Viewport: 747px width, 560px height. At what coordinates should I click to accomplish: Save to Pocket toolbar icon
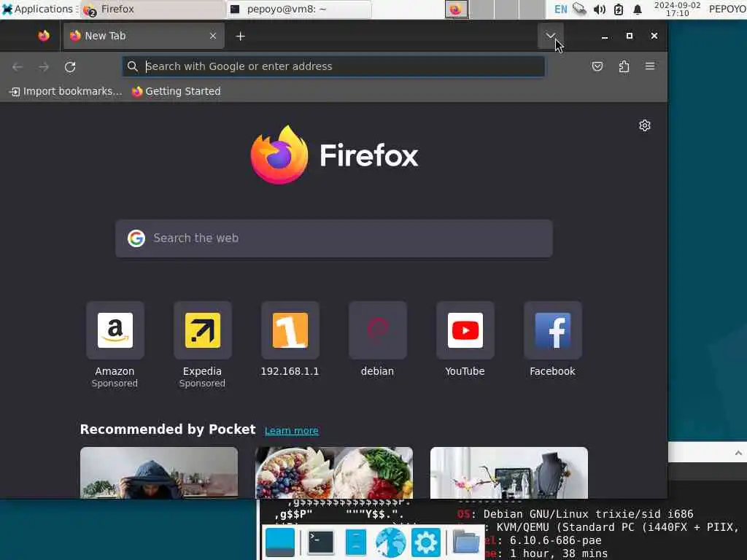pyautogui.click(x=597, y=66)
